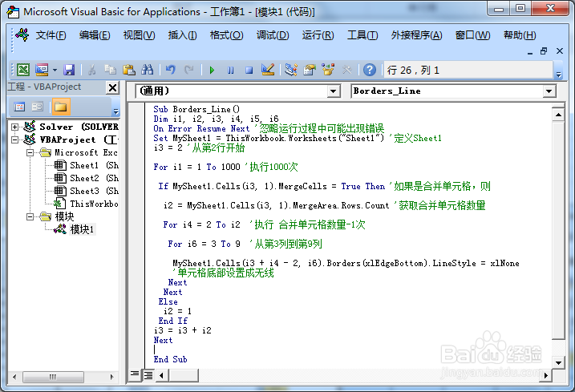Collapse the VBAProject tree node
This screenshot has width=575, height=392.
tap(14, 139)
